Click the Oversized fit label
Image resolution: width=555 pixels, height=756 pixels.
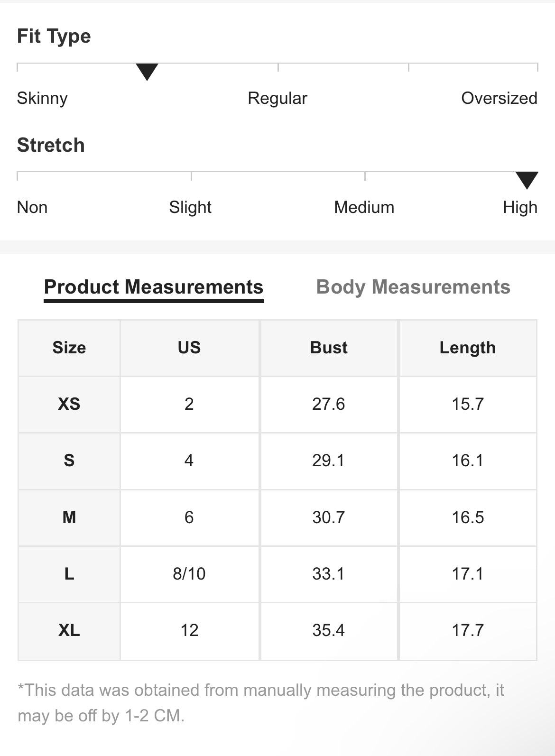(x=499, y=98)
